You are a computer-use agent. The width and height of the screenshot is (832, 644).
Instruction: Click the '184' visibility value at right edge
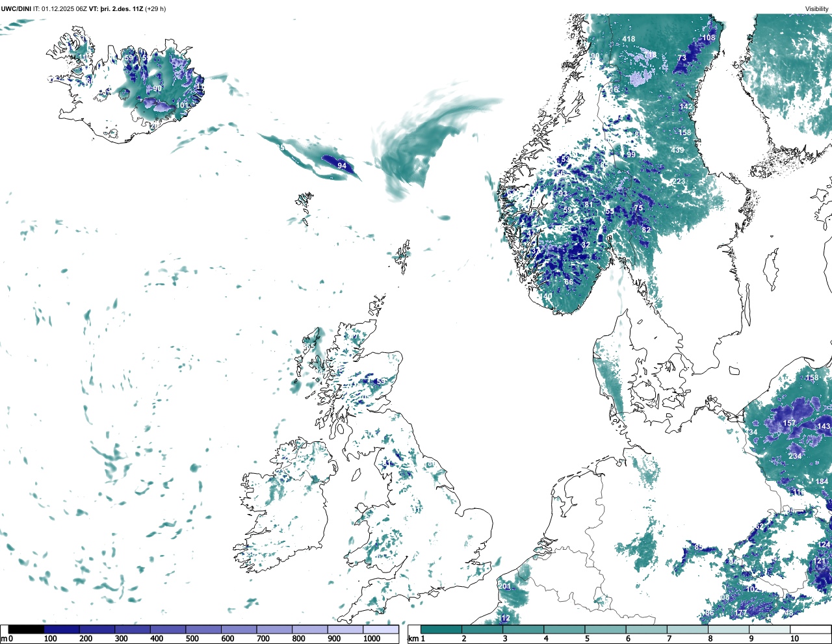pos(822,482)
